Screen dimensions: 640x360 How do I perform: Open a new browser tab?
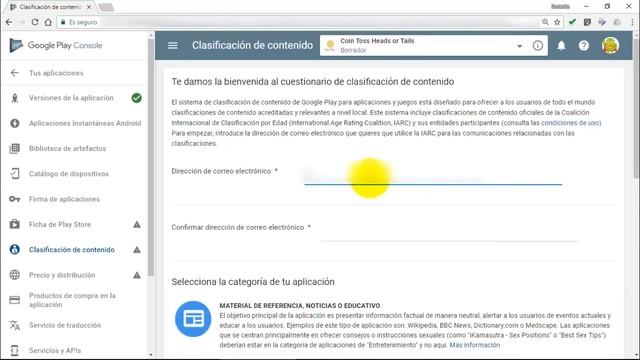106,7
